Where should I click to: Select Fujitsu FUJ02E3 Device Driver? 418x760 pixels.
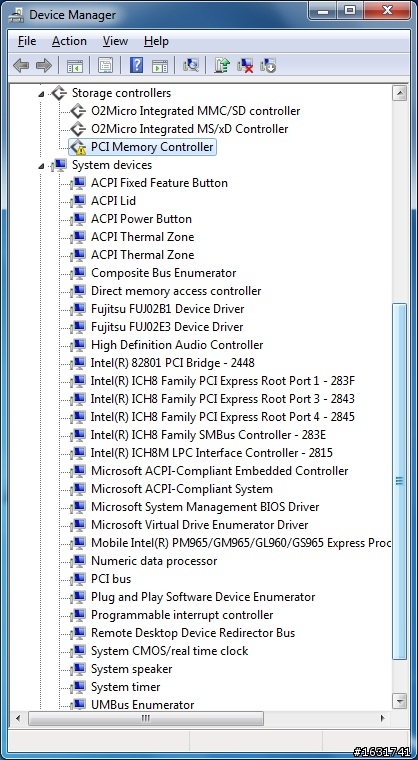167,327
